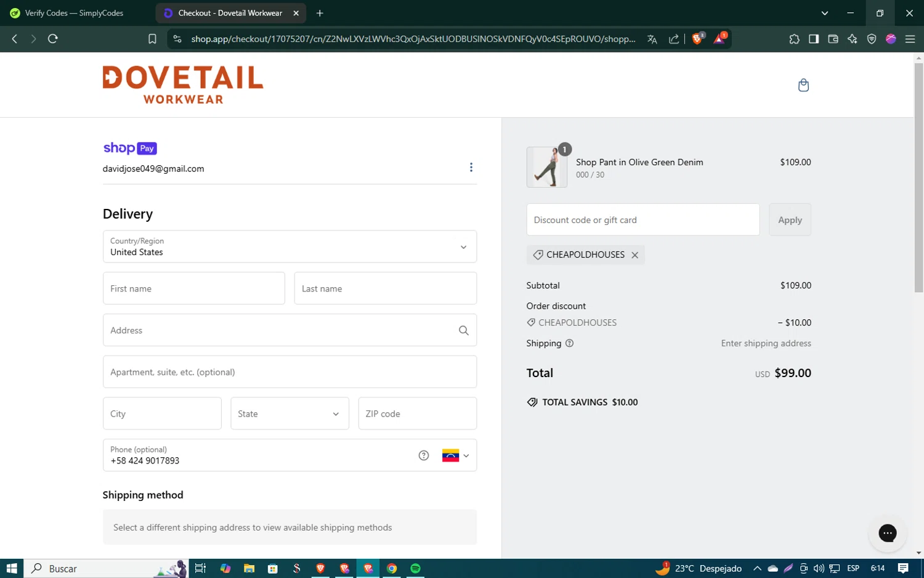
Task: Click the translate page icon
Action: pos(652,39)
